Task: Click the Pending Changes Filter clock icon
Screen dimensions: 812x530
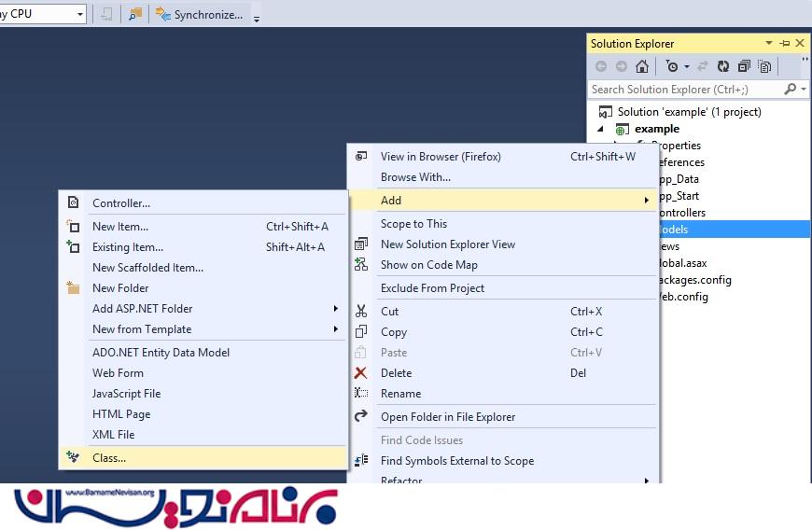Action: point(671,66)
